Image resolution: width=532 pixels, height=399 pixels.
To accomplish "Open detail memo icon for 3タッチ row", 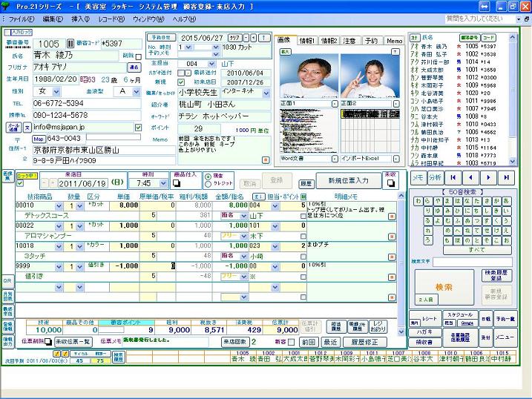I will pyautogui.click(x=392, y=257).
